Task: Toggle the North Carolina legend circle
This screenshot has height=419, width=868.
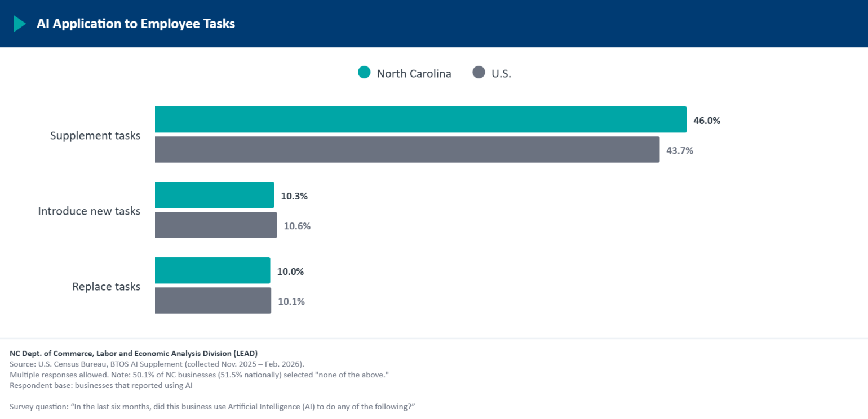Action: [364, 73]
